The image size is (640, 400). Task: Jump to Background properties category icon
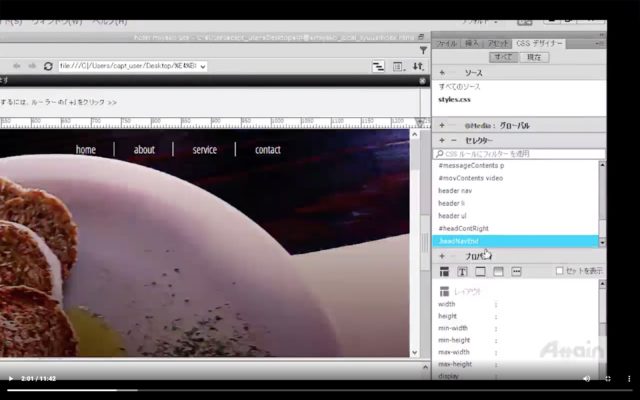pos(498,271)
